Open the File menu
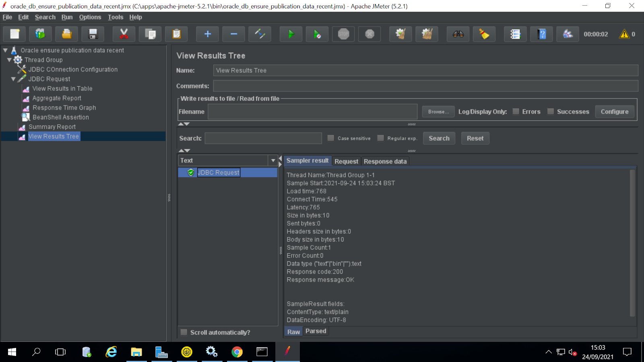644x362 pixels. (7, 17)
